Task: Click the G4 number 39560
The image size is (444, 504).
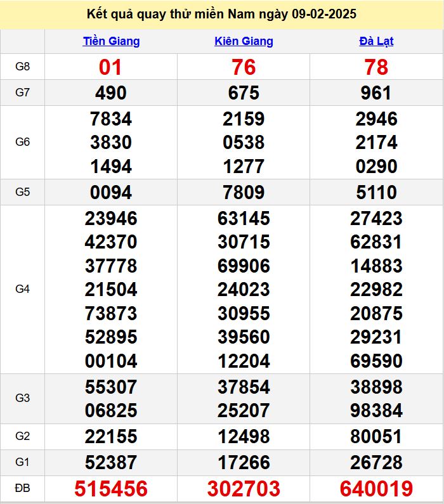Action: [244, 337]
